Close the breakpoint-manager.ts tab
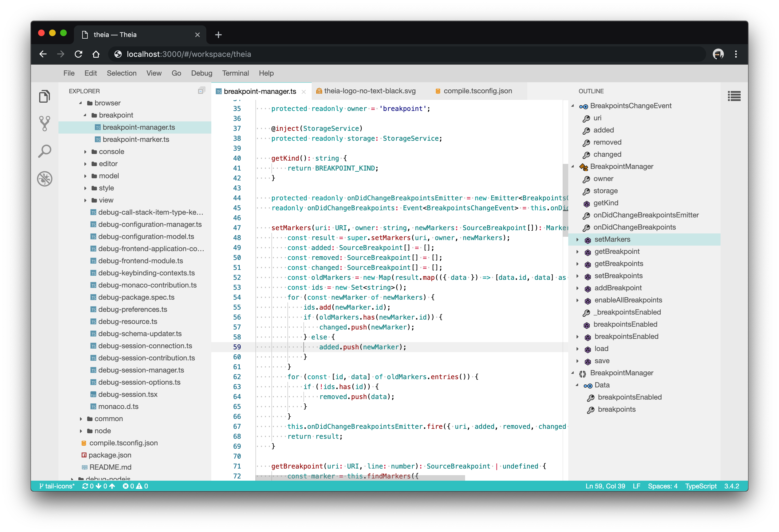The width and height of the screenshot is (779, 532). (x=304, y=92)
